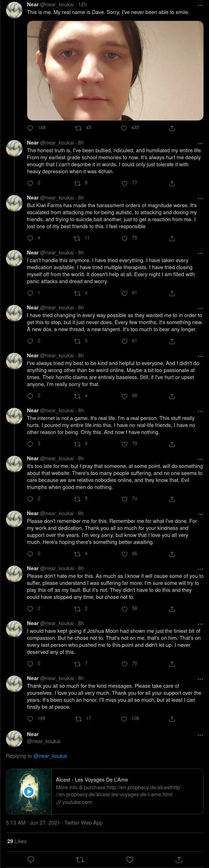Open the selfie photo in first tweet

115,70
